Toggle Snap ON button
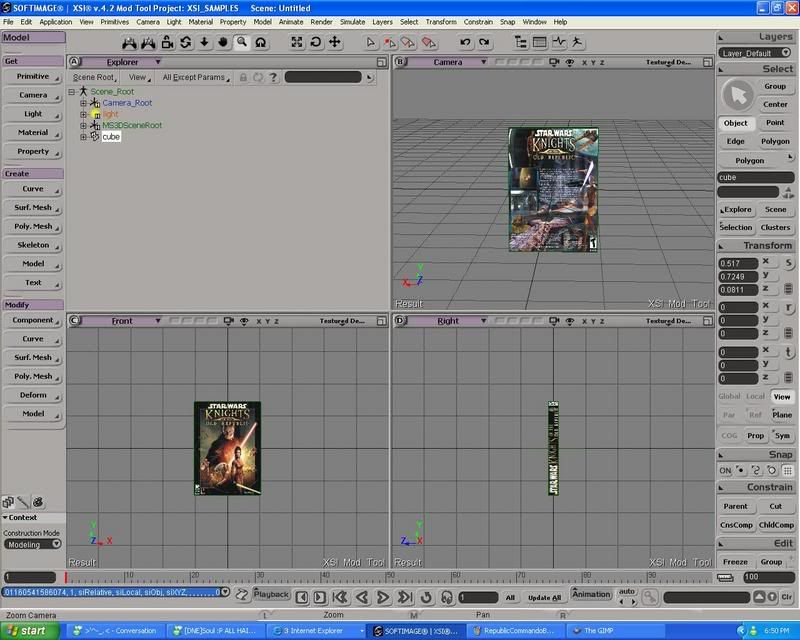Viewport: 800px width, 640px height. (x=725, y=471)
